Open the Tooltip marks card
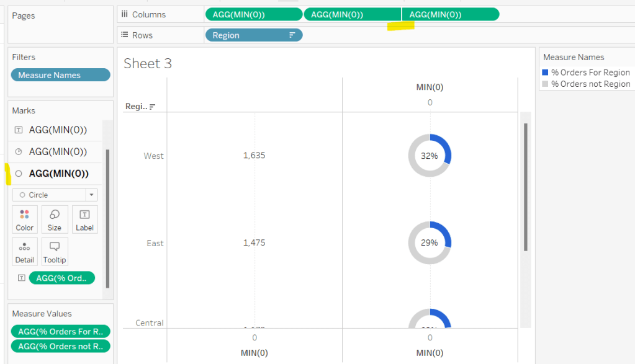Image resolution: width=635 pixels, height=364 pixels. point(55,252)
